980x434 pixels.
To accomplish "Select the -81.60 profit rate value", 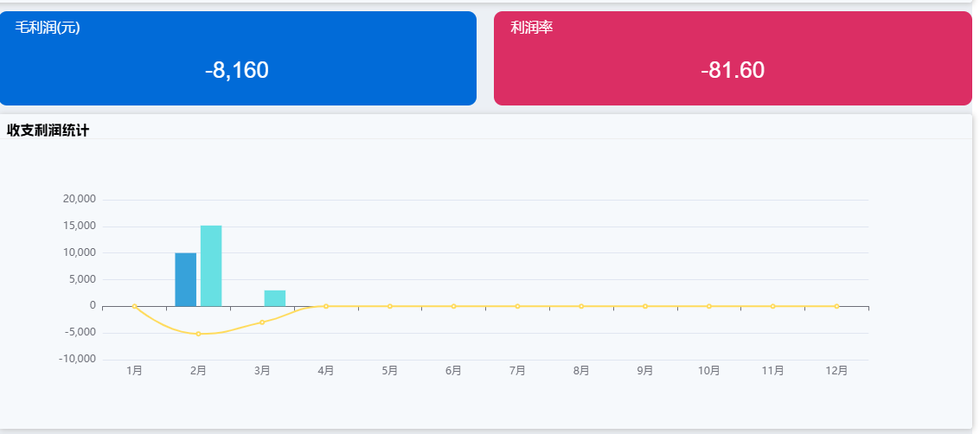I will point(733,71).
